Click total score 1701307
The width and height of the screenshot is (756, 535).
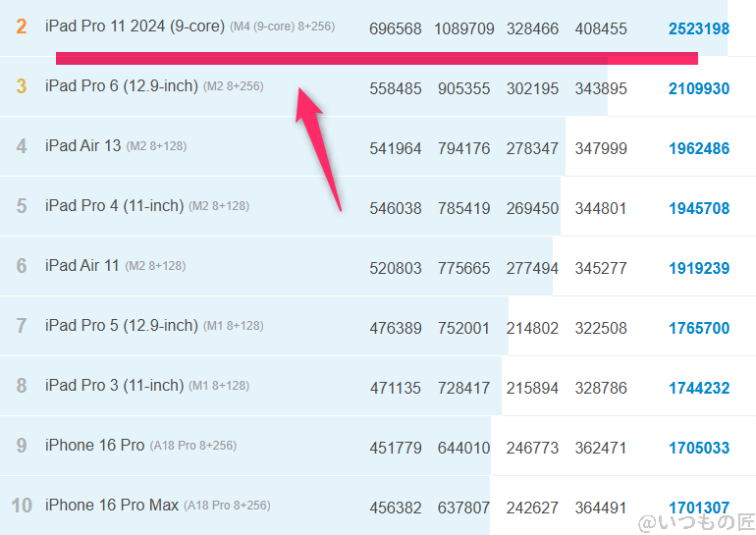[x=699, y=508]
